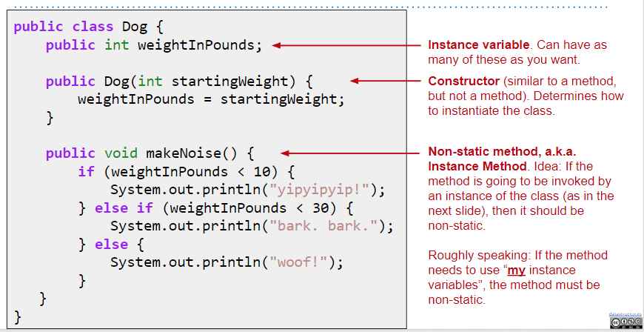Viewport: 644px width, 332px height.
Task: Click the "Constructor" bold annotation heading
Action: tap(463, 81)
